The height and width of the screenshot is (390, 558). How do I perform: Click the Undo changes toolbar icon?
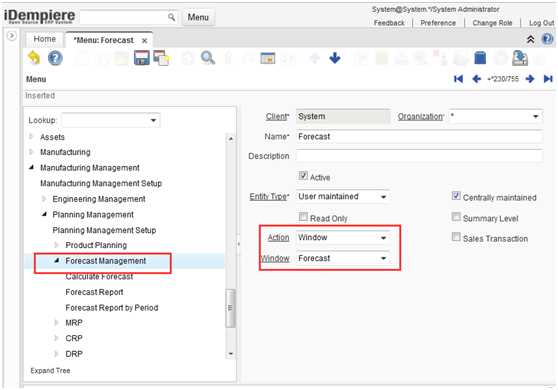pos(34,58)
